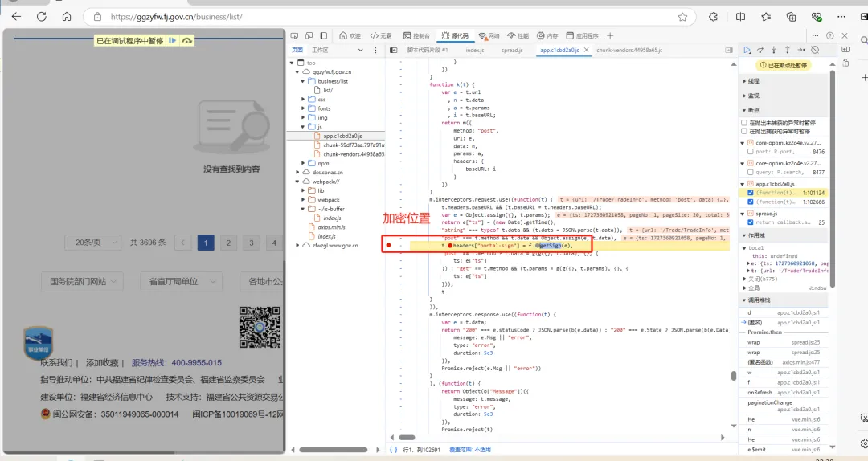Image resolution: width=868 pixels, height=461 pixels.
Task: Toggle pause on uncaught exceptions checkbox
Action: 744,123
